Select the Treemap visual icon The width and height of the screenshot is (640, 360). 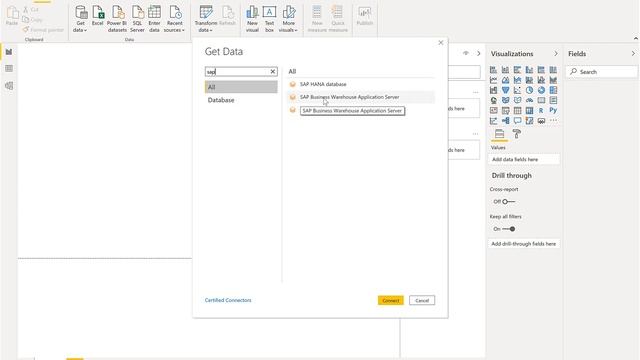click(x=553, y=90)
